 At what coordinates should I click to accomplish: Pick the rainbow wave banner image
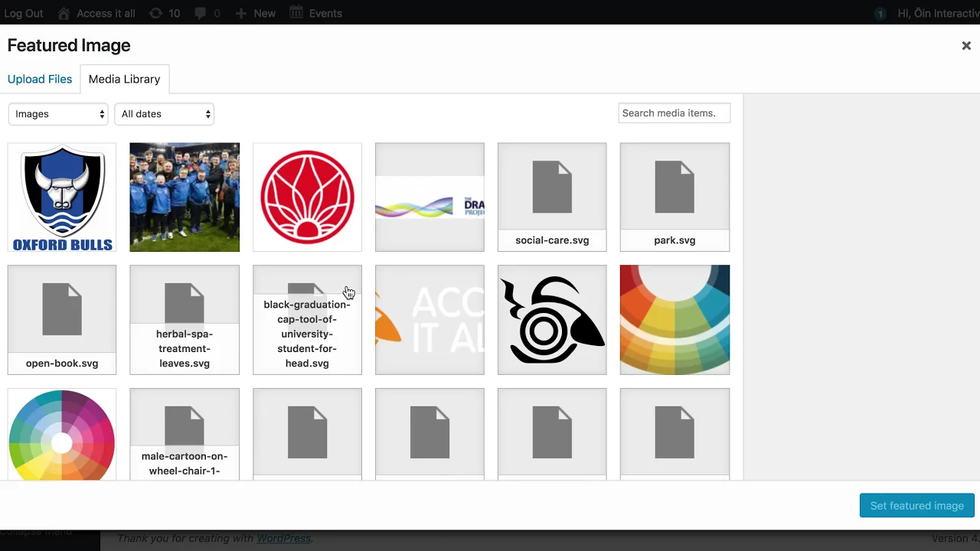coord(430,197)
